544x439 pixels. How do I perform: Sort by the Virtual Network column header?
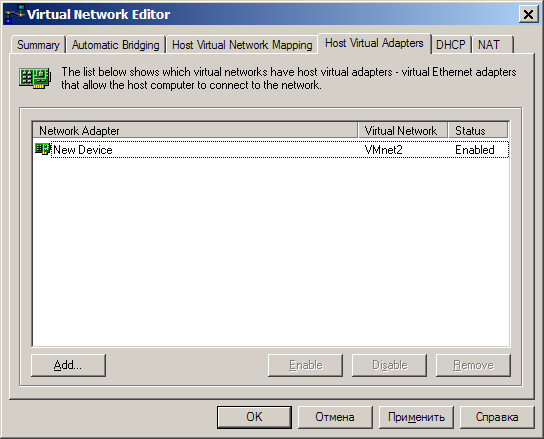point(403,130)
